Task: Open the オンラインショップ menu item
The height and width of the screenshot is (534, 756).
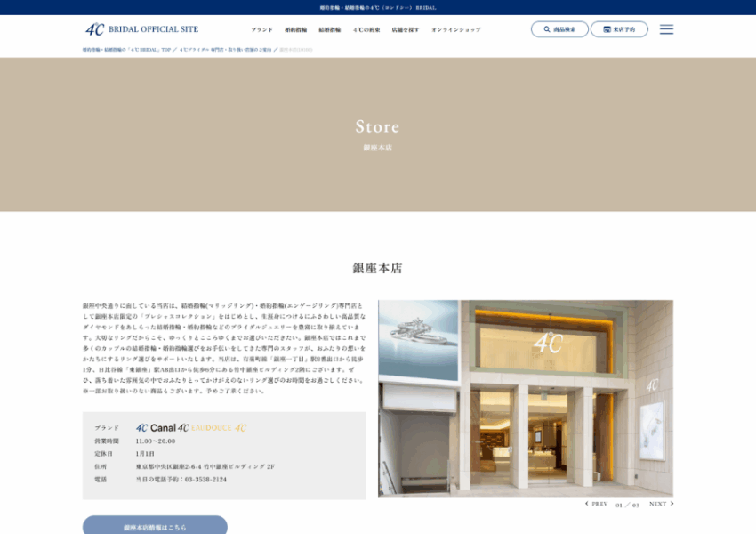Action: pos(455,29)
